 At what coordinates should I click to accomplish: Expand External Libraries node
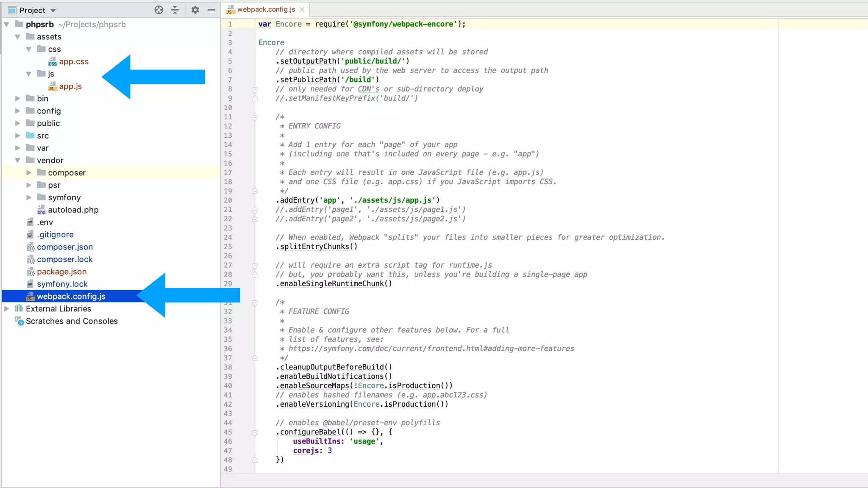click(7, 309)
